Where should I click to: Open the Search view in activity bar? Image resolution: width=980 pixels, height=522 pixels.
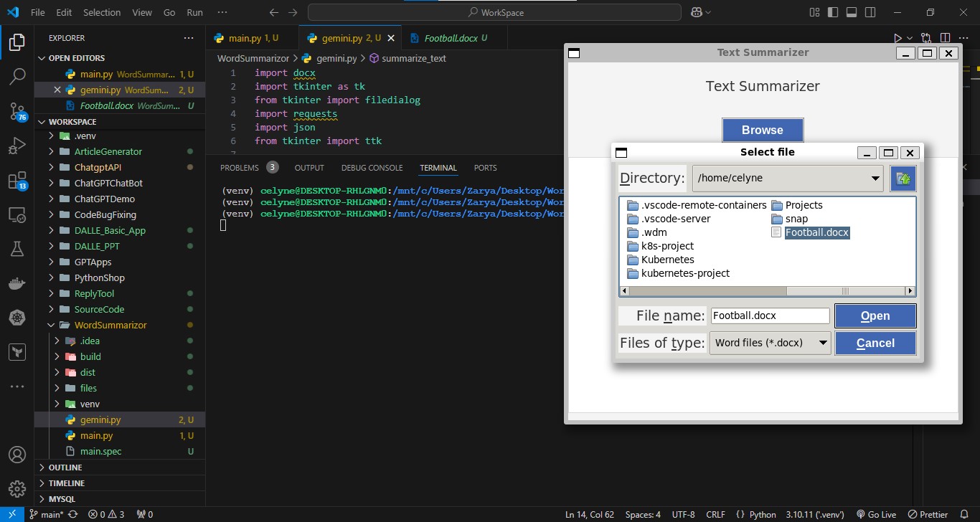pyautogui.click(x=17, y=75)
